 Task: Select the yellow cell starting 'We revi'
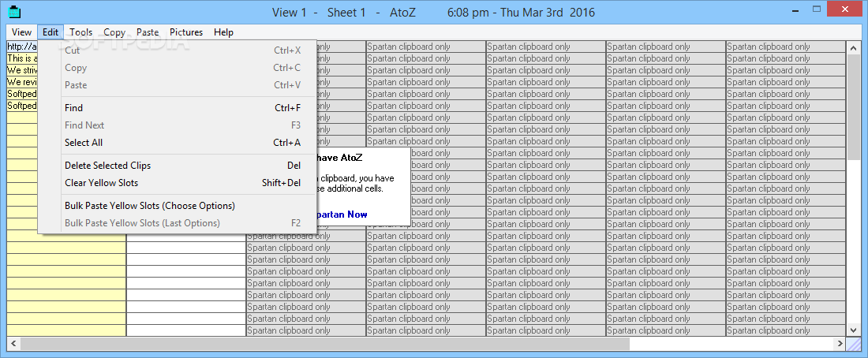tap(22, 82)
